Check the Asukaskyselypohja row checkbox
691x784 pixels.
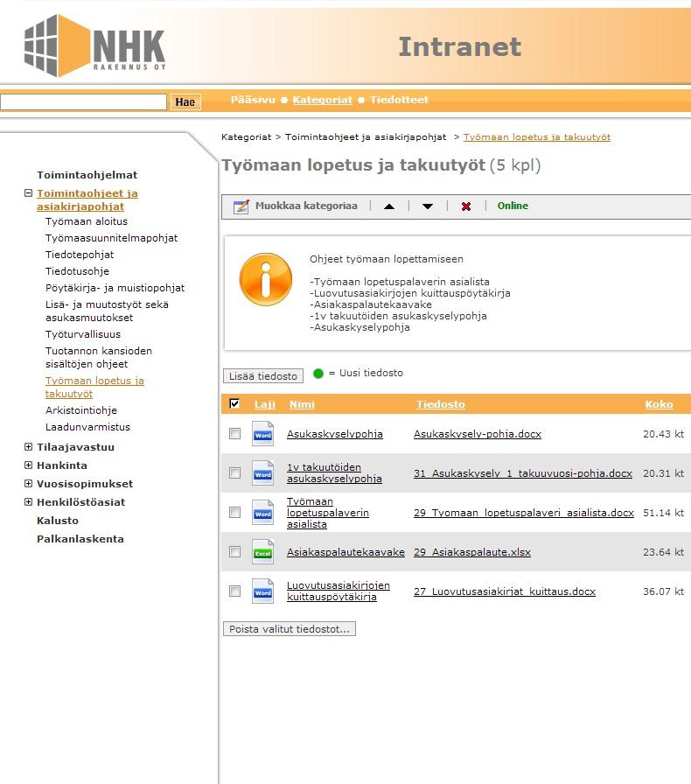point(234,433)
